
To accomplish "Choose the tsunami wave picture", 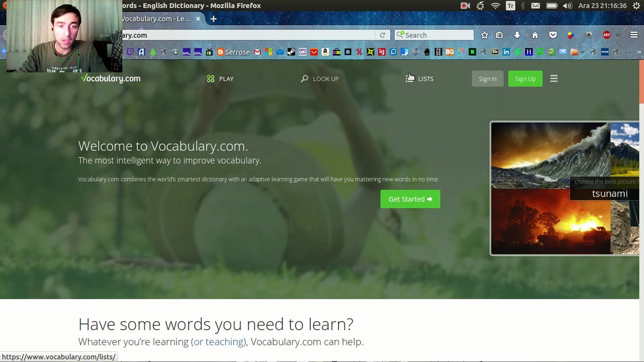I will point(551,155).
